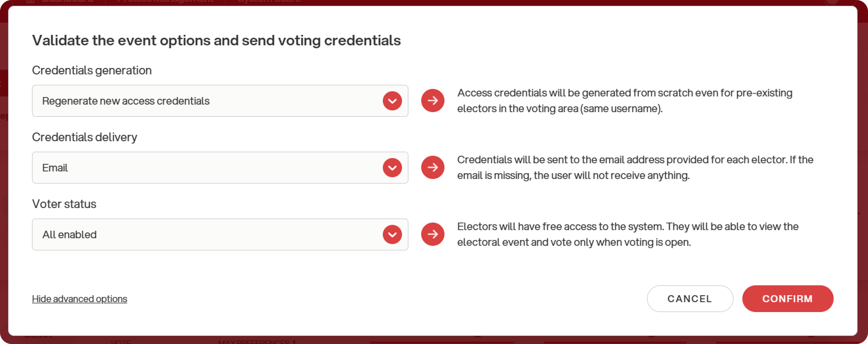Click the dialog title about voting credentials

[216, 41]
